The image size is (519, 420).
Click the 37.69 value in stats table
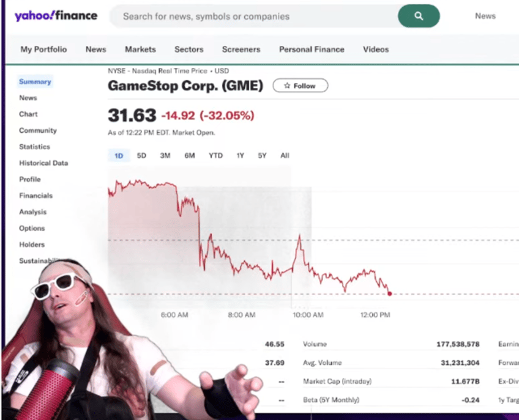point(275,363)
